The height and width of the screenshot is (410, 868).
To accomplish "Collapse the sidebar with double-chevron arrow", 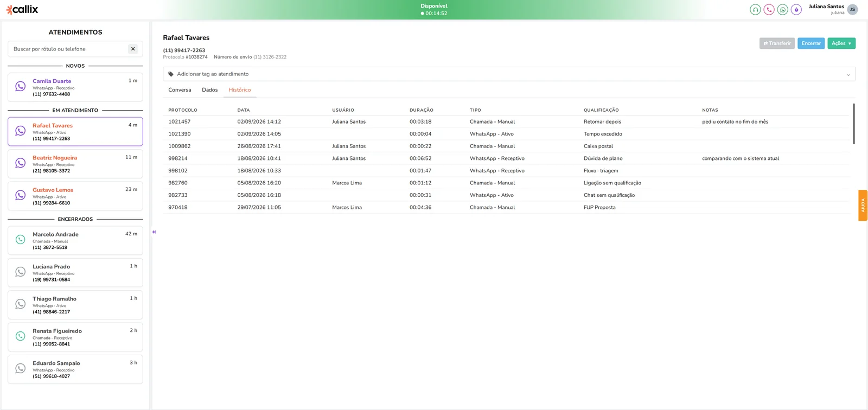I will point(154,232).
